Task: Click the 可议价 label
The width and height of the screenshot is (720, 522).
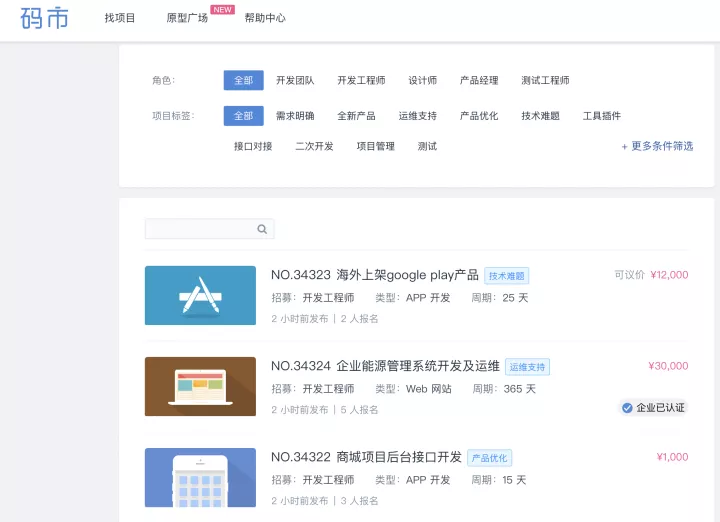Action: click(630, 275)
